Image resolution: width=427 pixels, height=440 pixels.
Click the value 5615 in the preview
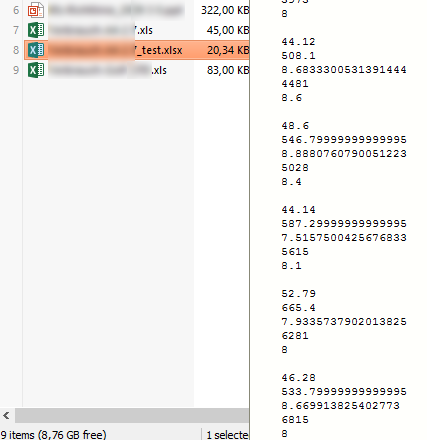click(295, 252)
